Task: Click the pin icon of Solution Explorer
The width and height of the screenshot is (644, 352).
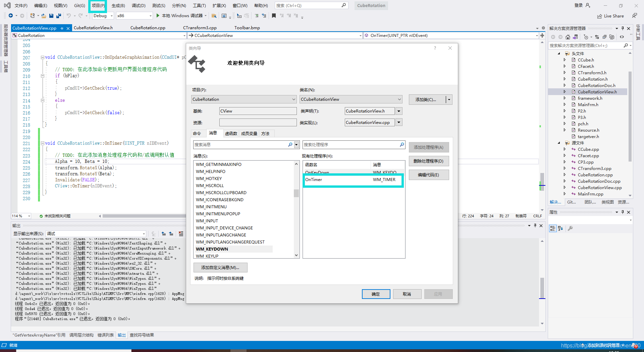Action: [623, 29]
